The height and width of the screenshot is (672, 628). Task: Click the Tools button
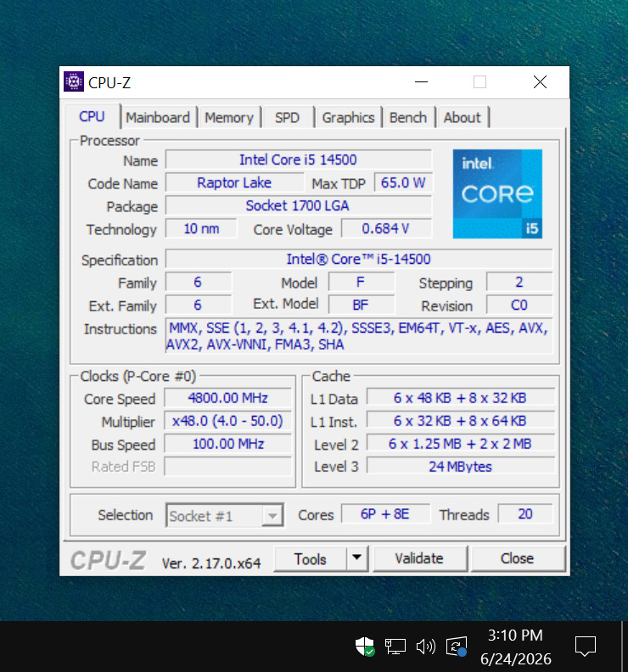coord(310,559)
